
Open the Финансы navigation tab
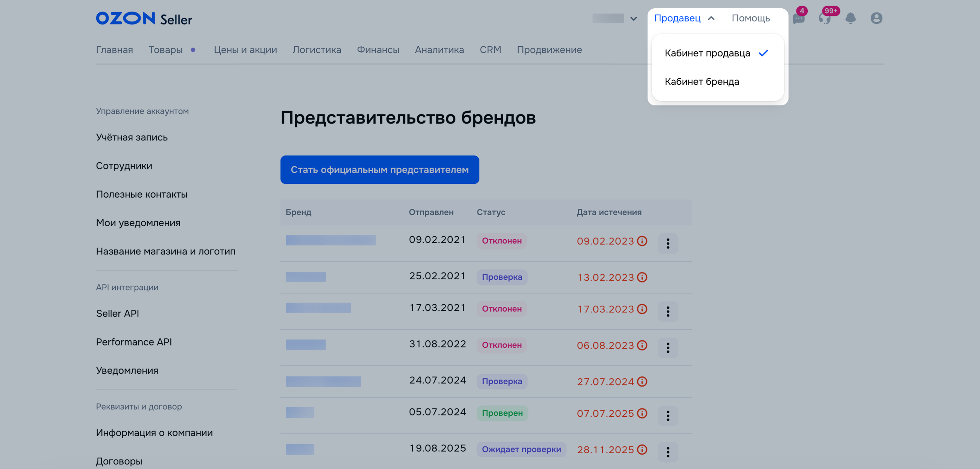378,50
